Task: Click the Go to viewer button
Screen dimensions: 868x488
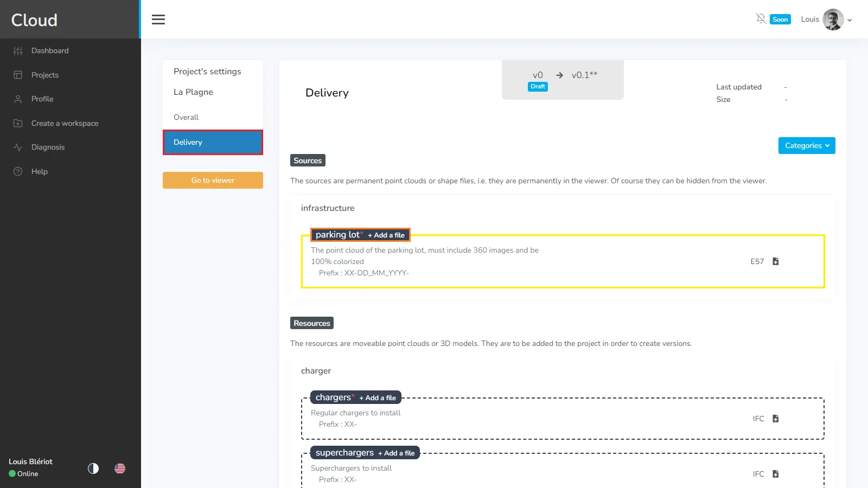Action: (212, 180)
